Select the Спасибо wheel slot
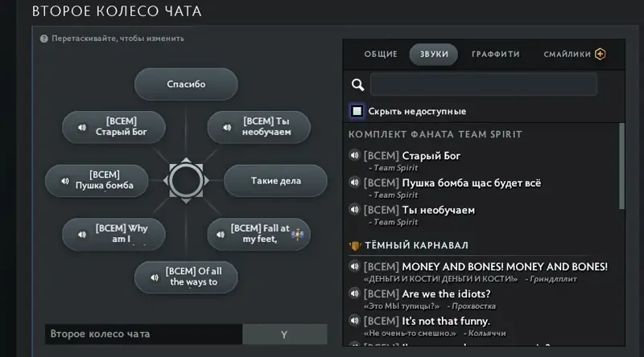This screenshot has width=644, height=357. click(x=186, y=84)
